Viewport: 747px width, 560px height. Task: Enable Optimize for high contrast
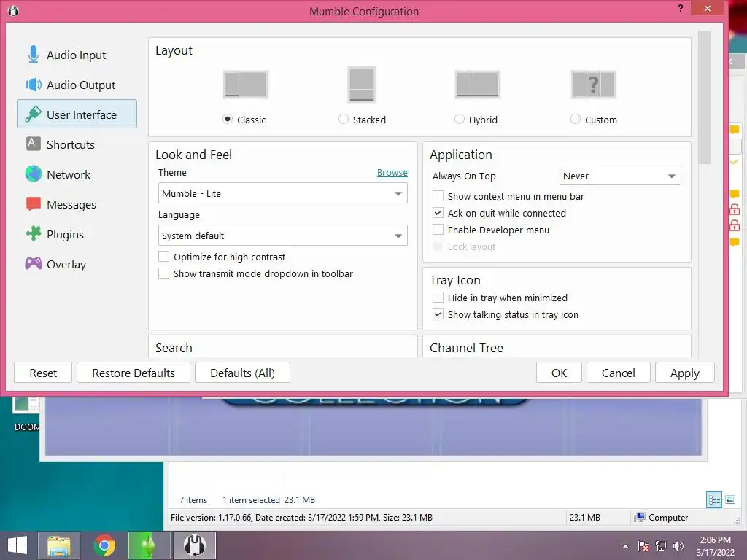click(x=164, y=257)
